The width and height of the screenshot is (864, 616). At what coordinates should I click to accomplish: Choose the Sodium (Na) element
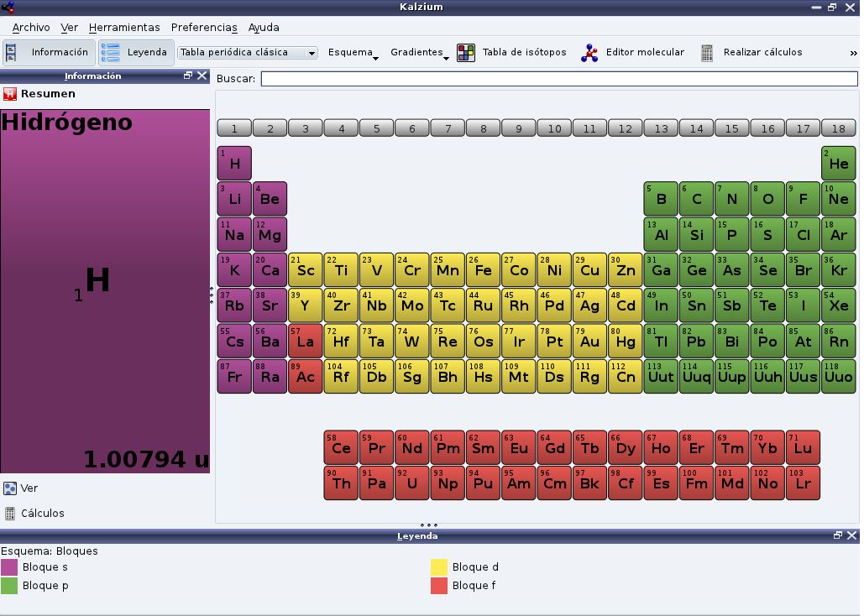235,234
